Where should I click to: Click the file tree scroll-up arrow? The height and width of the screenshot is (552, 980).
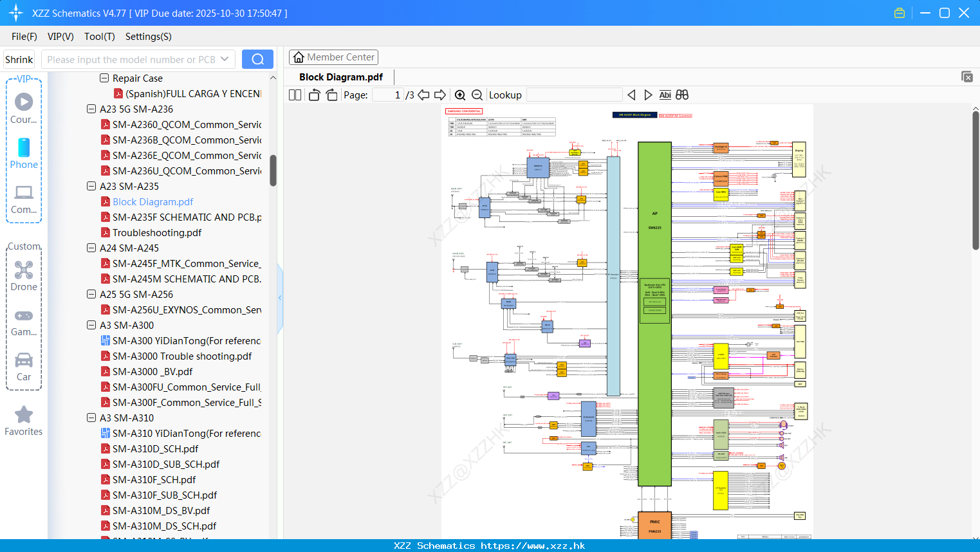tap(273, 78)
